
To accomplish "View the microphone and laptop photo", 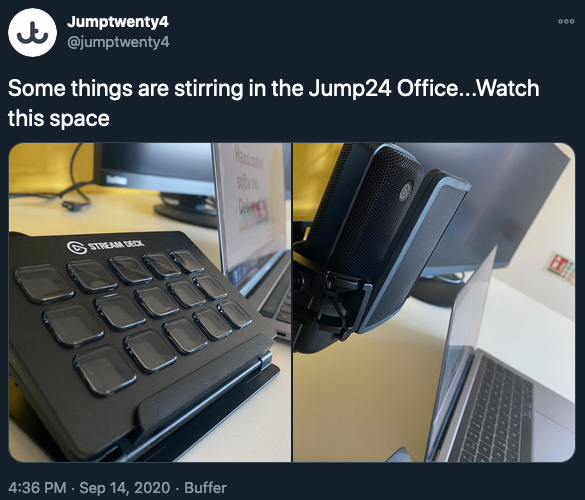I will pyautogui.click(x=434, y=303).
